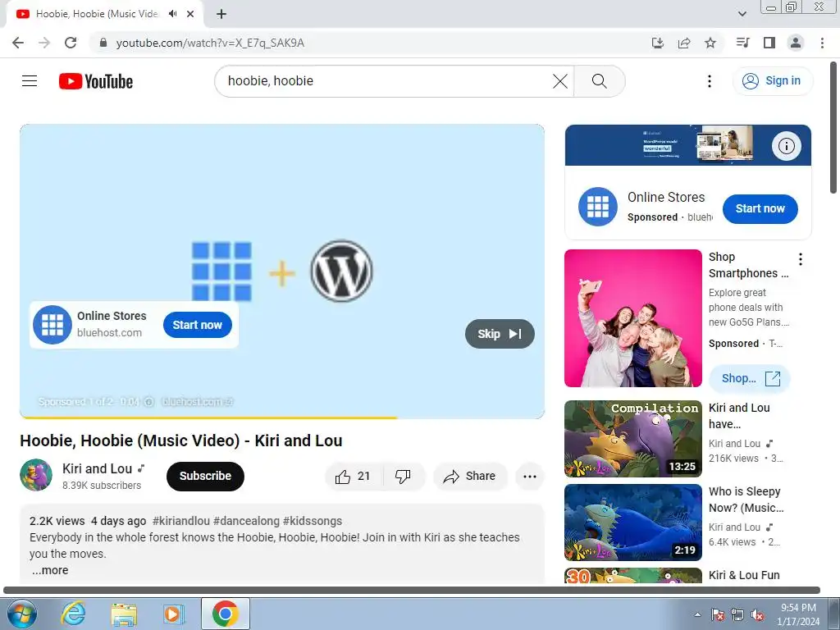Bookmark this tab with star
This screenshot has height=630, width=840.
710,43
